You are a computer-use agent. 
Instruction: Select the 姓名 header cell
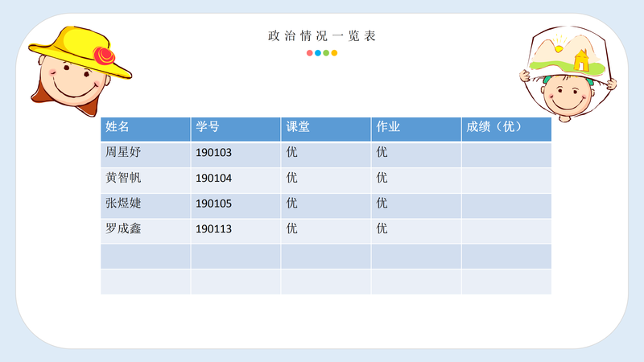[x=146, y=130]
